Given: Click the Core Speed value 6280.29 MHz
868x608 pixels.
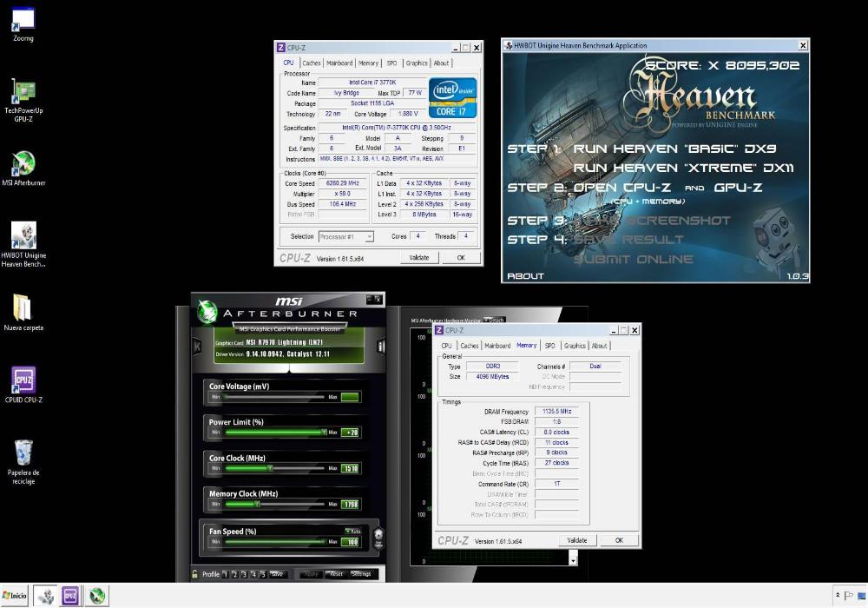Looking at the screenshot, I should click(343, 183).
